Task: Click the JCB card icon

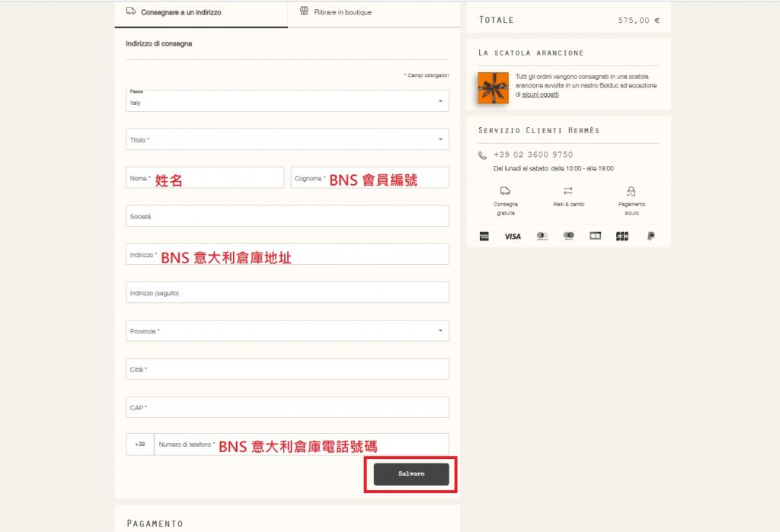Action: [622, 237]
